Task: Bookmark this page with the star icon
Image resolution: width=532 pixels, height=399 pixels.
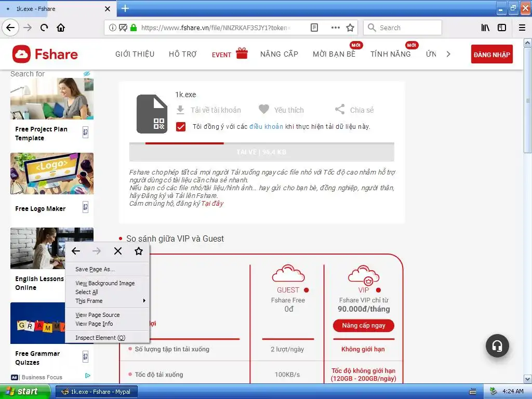Action: 350,28
